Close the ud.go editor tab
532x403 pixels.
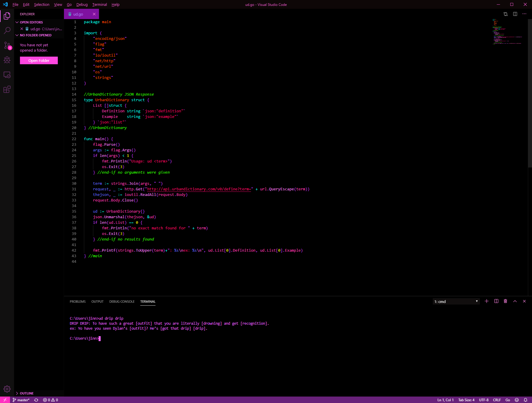94,14
